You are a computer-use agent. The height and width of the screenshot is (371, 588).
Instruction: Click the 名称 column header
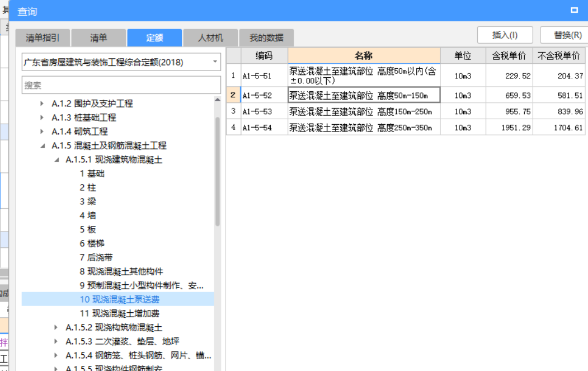pyautogui.click(x=364, y=55)
